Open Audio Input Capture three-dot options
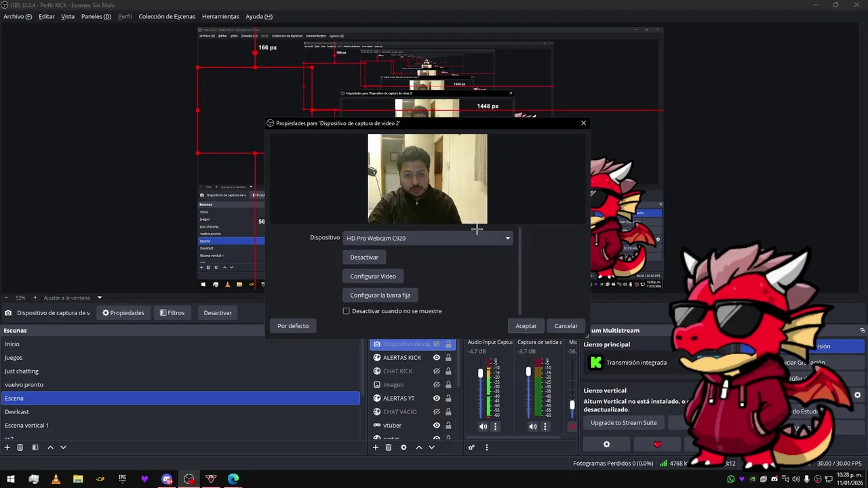 (x=495, y=426)
